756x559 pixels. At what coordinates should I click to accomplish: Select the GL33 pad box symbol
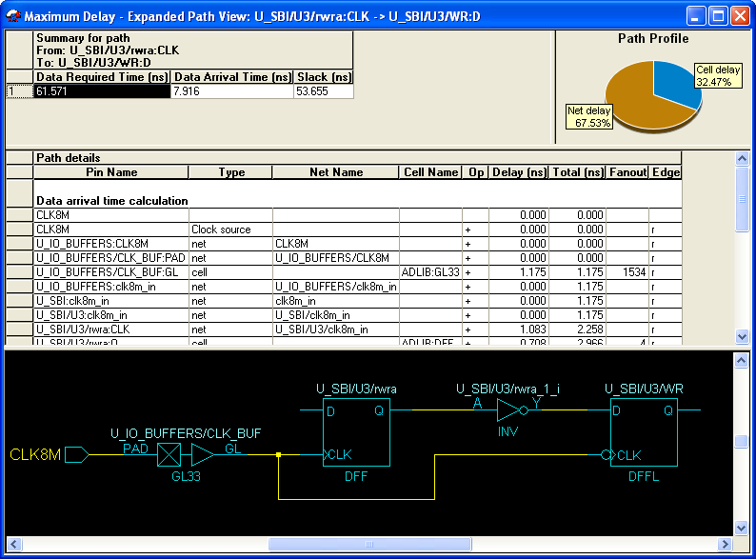[169, 455]
